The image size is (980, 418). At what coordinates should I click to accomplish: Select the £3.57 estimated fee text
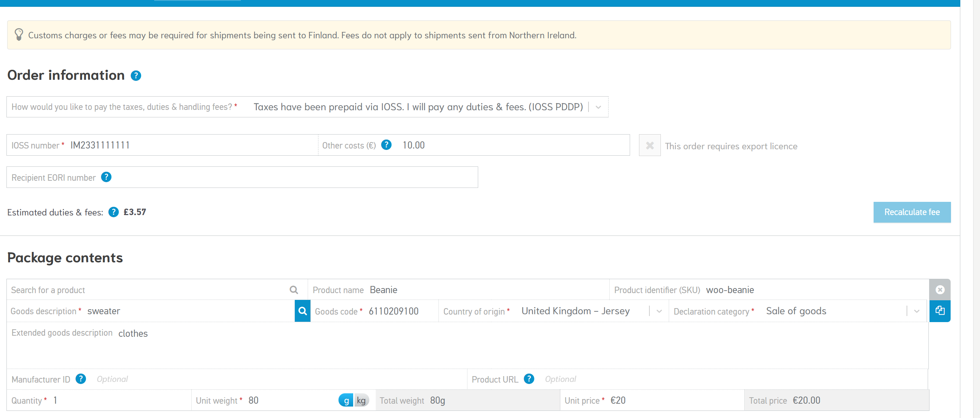click(x=135, y=212)
